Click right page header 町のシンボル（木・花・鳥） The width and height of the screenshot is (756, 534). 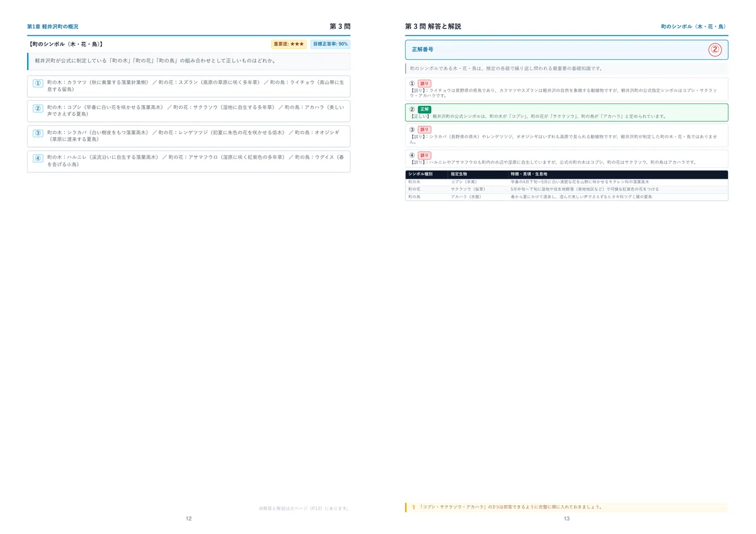click(x=694, y=26)
